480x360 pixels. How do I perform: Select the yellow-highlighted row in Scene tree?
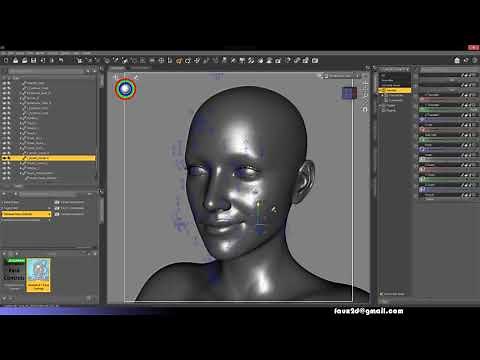(49, 158)
